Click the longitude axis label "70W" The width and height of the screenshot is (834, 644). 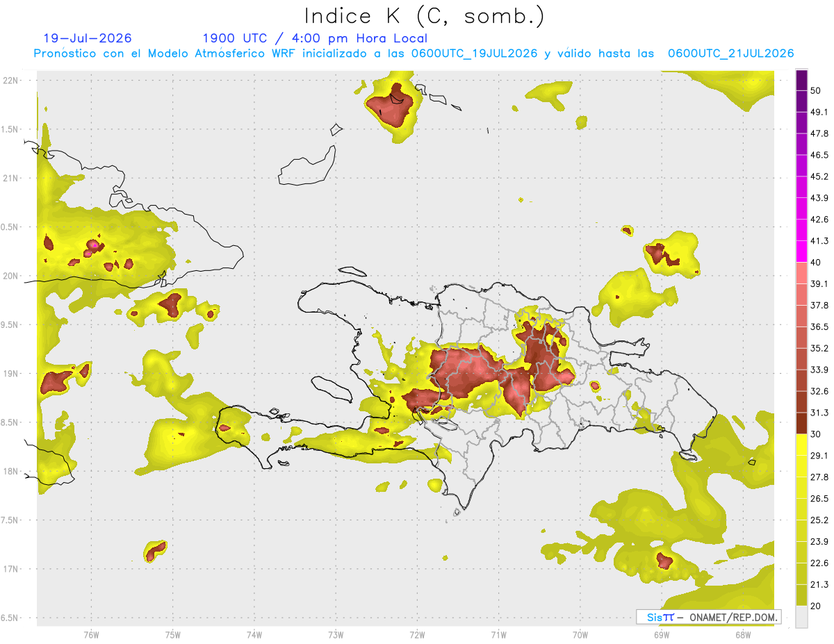(x=580, y=636)
